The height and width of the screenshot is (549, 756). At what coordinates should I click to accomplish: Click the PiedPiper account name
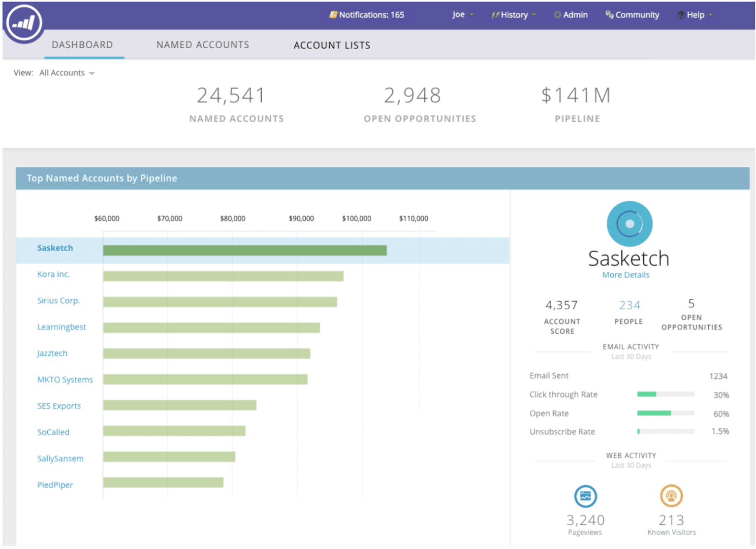(55, 484)
